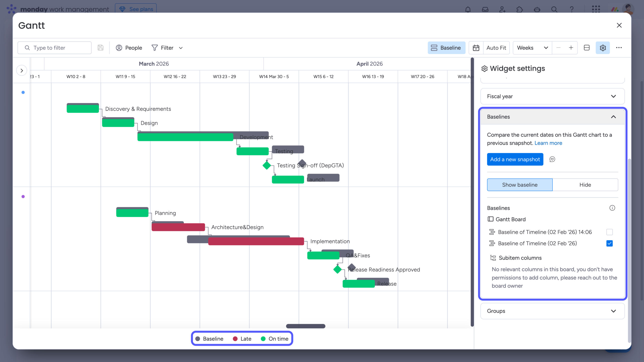Click the Add a new snapshot button
Image resolution: width=644 pixels, height=362 pixels.
tap(515, 159)
